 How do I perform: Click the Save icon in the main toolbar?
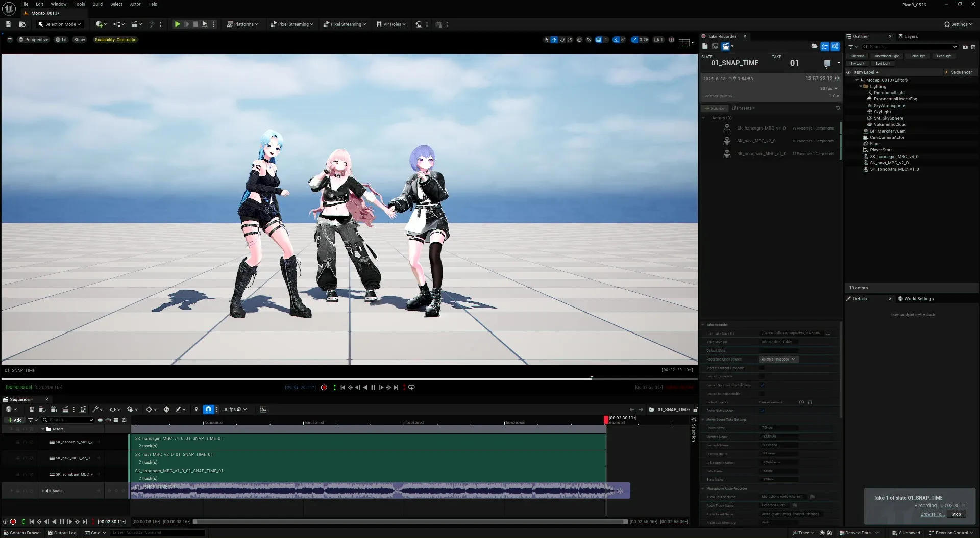click(8, 24)
